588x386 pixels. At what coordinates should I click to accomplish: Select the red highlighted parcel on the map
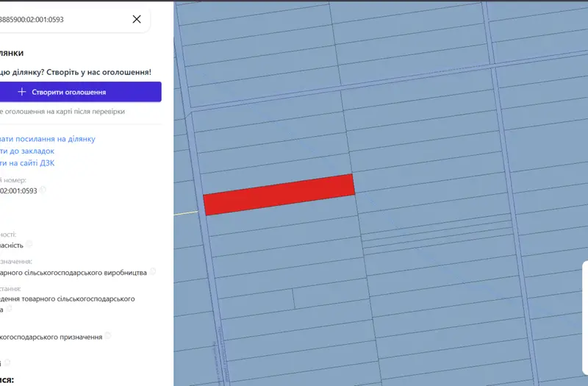click(279, 194)
